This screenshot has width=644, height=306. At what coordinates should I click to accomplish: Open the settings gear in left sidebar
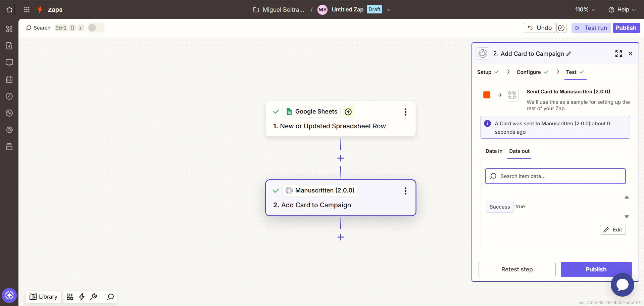point(9,130)
